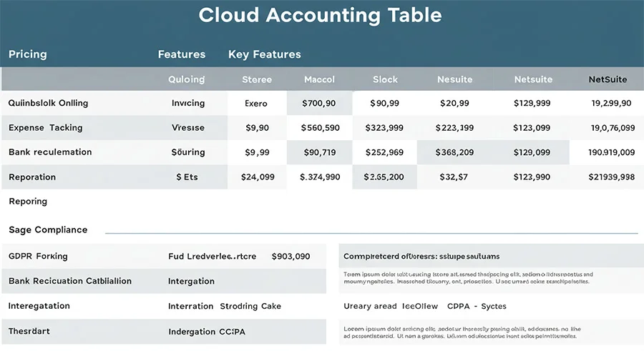Select the $9,90 cell

tap(257, 128)
